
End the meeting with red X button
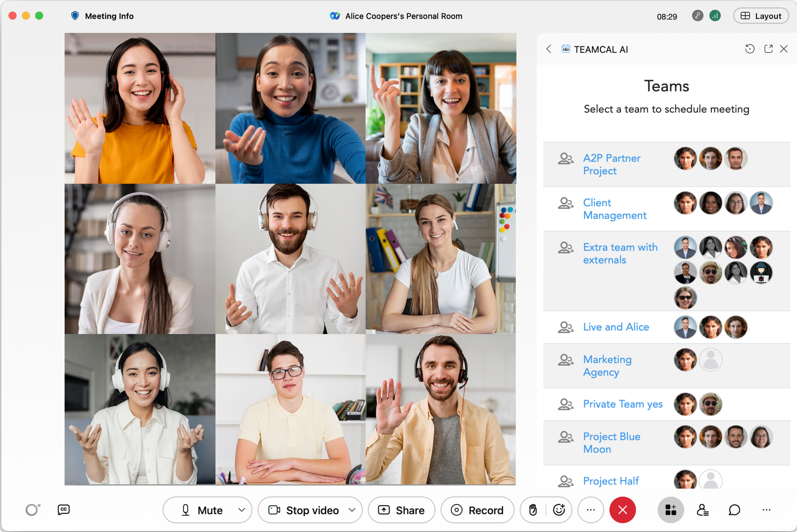coord(622,510)
